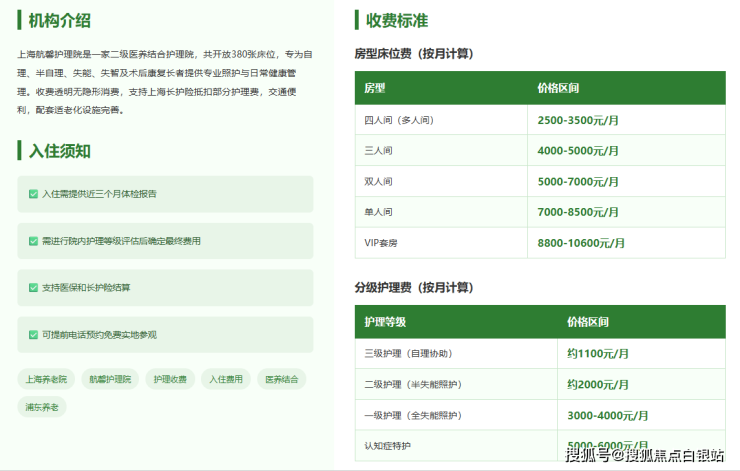Select the 单人间 row label
The width and height of the screenshot is (740, 471).
378,212
